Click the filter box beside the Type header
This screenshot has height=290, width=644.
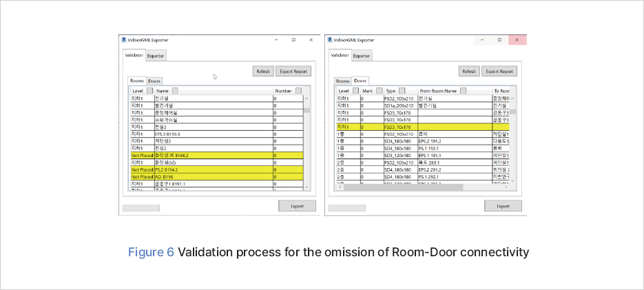402,90
